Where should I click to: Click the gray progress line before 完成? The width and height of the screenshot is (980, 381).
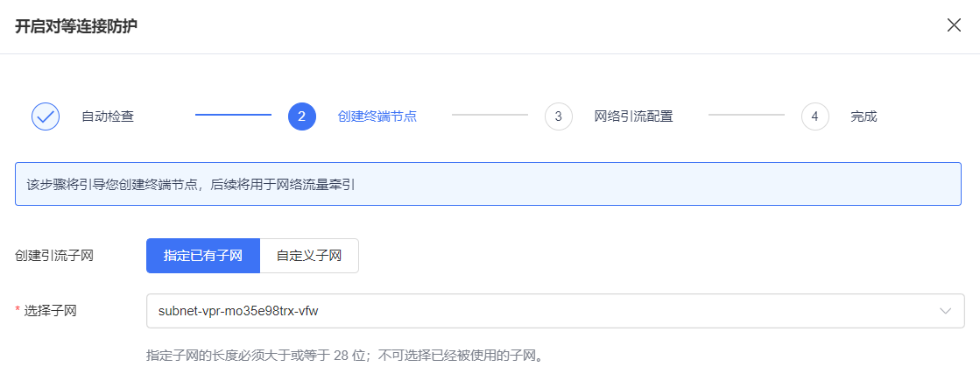point(746,115)
